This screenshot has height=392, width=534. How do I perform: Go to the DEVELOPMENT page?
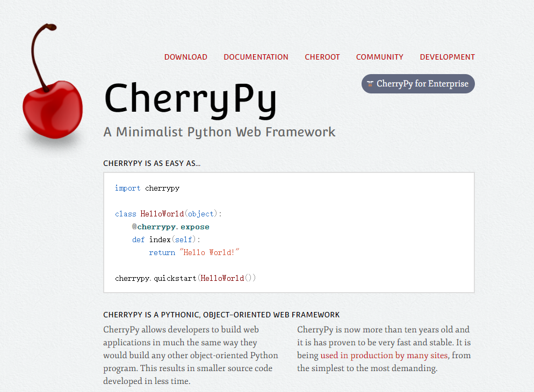point(447,57)
